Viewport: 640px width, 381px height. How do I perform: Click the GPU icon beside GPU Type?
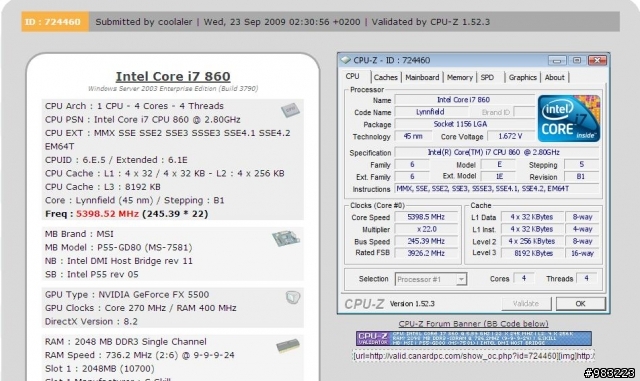click(293, 297)
